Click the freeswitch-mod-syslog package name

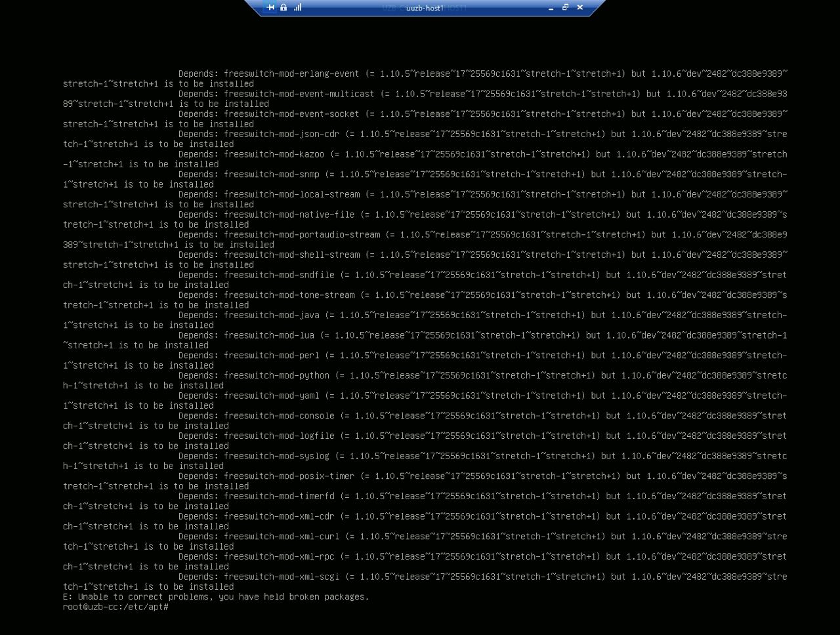(x=276, y=456)
